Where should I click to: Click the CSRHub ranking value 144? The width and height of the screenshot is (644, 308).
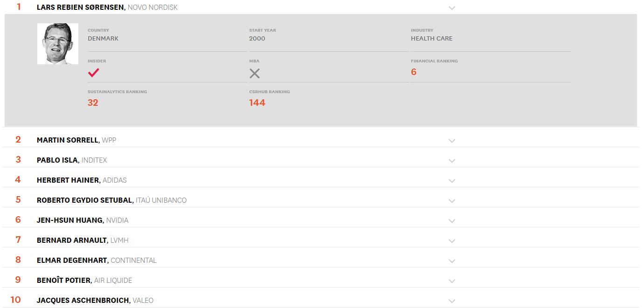coord(257,103)
